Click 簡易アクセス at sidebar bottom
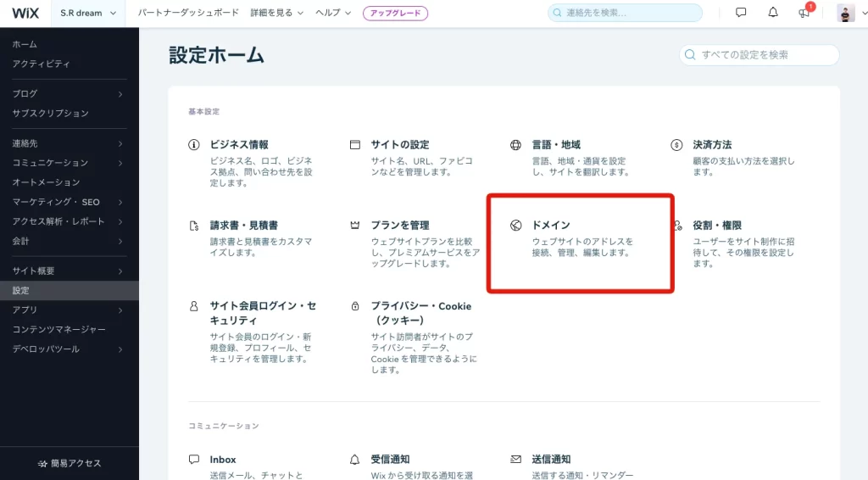Viewport: 868px width, 480px height. (70, 463)
